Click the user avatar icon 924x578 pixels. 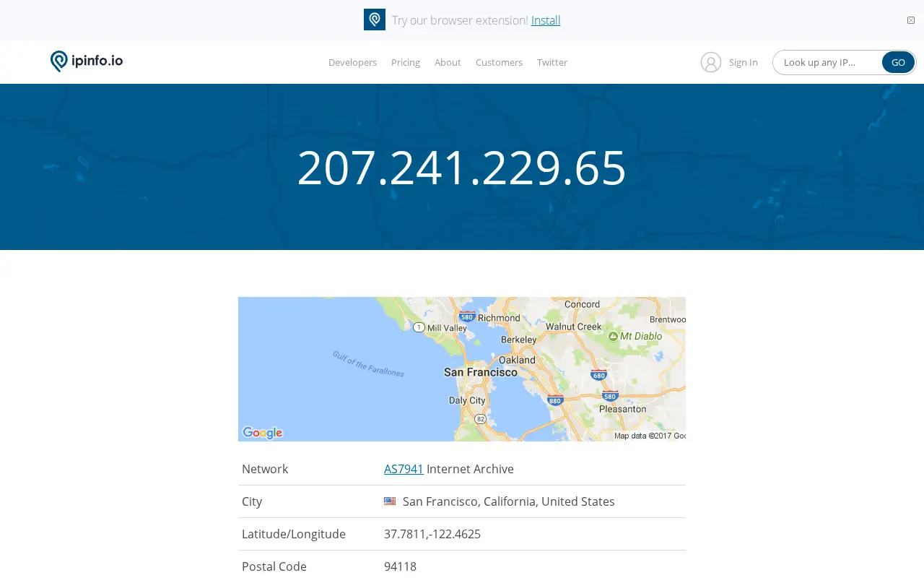click(711, 62)
